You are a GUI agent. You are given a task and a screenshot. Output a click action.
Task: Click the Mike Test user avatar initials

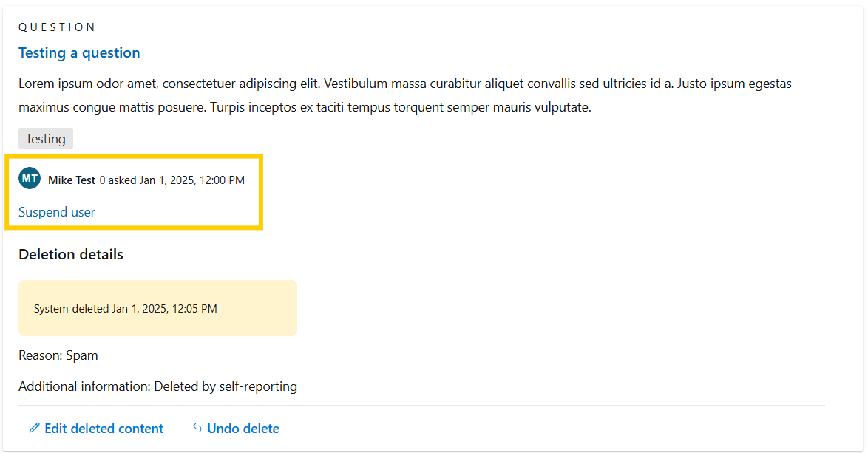click(30, 178)
